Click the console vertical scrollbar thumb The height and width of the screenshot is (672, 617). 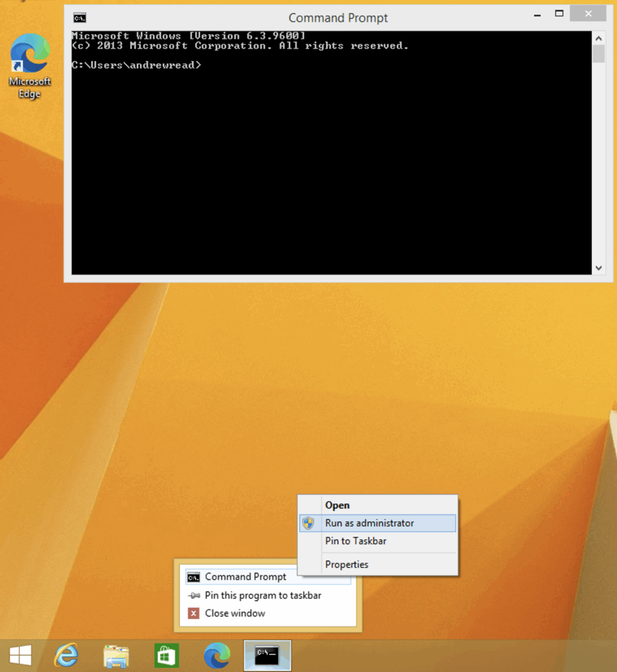pos(598,54)
